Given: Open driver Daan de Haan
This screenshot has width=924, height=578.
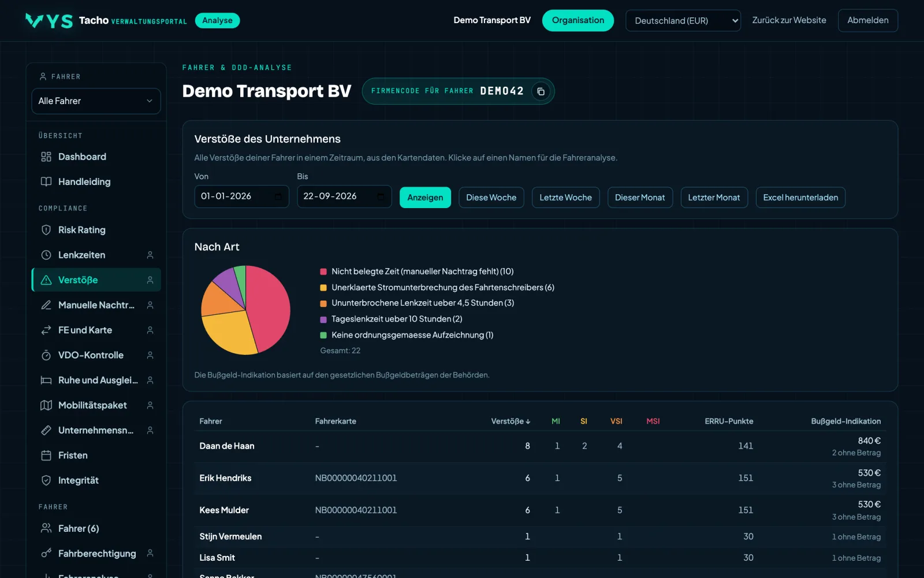Looking at the screenshot, I should 227,446.
